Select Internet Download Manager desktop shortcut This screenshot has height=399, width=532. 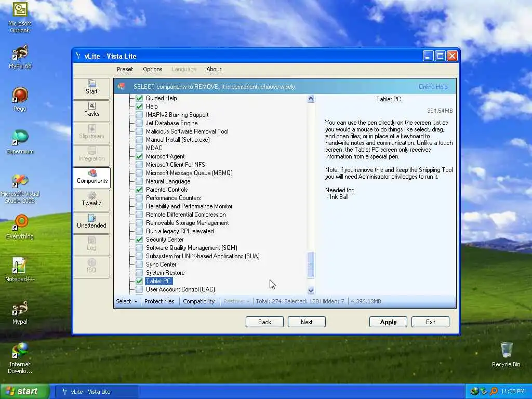(20, 358)
